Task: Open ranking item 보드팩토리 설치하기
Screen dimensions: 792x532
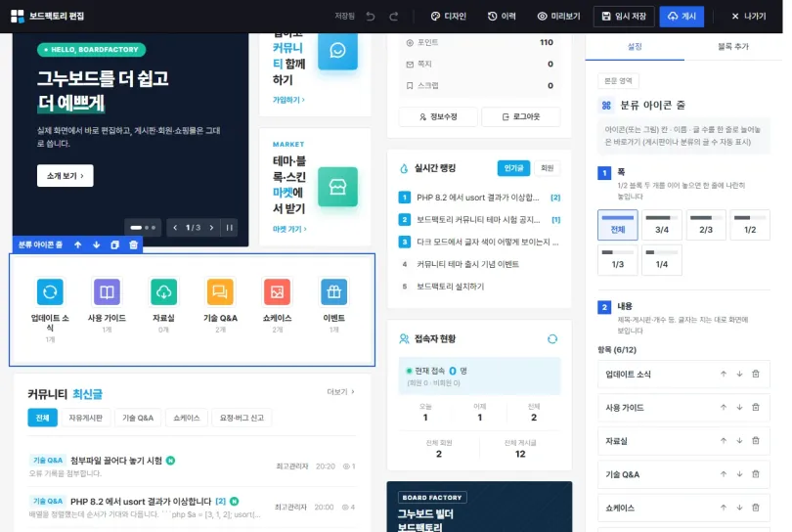Action: tap(450, 287)
